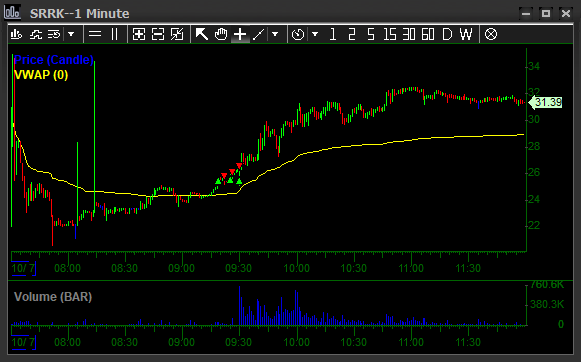Click the 10/7 date label under volume pane

click(x=23, y=342)
